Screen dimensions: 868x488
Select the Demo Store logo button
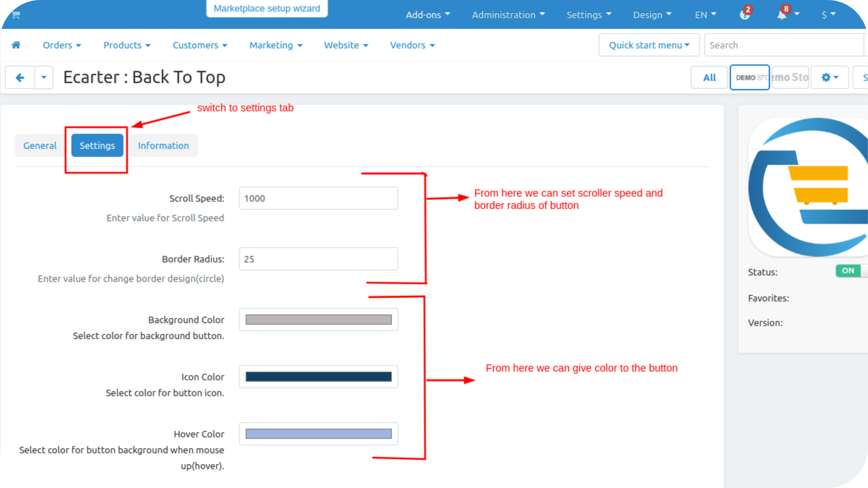[749, 77]
